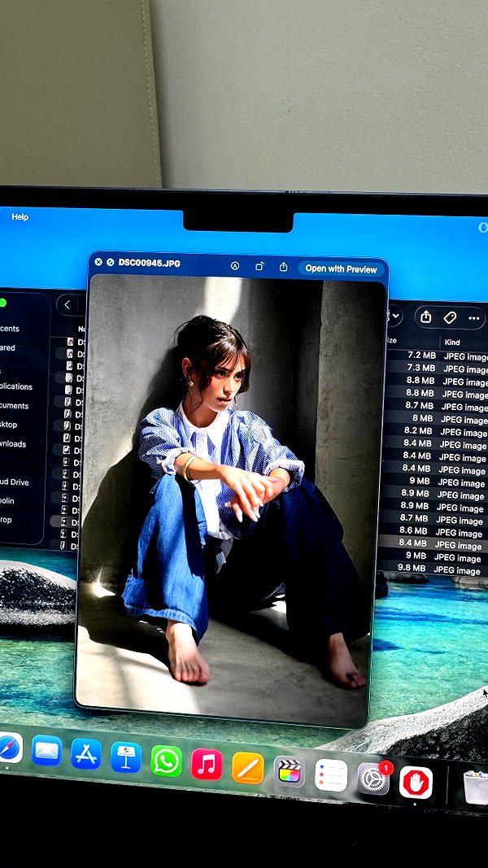Open the Finder more actions ellipsis menu
The image size is (488, 868).
pos(473,318)
